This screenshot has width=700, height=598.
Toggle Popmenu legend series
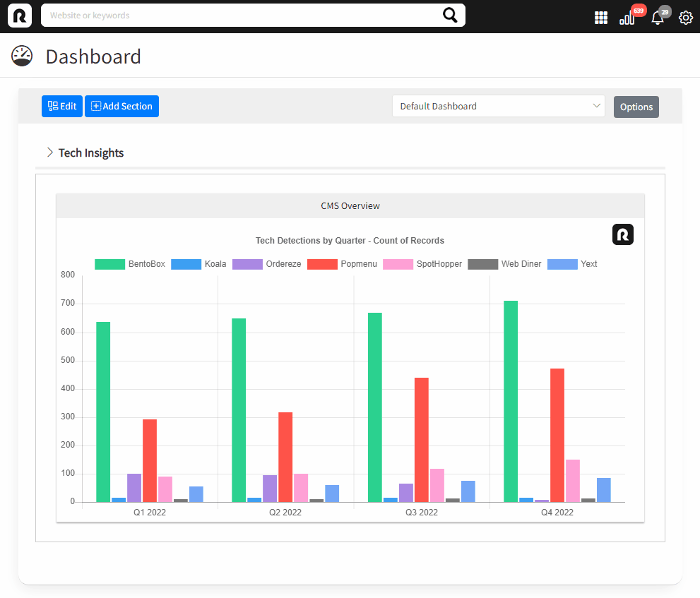[343, 264]
